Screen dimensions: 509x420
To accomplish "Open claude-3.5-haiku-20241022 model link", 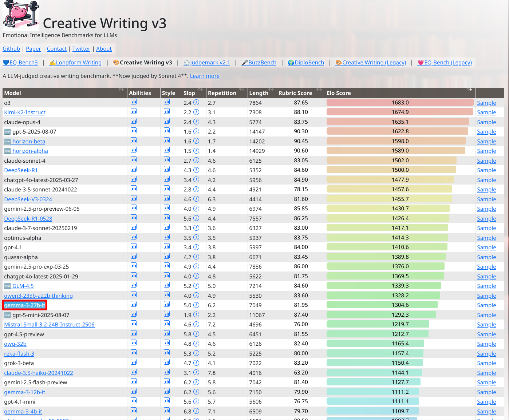I will [x=39, y=373].
